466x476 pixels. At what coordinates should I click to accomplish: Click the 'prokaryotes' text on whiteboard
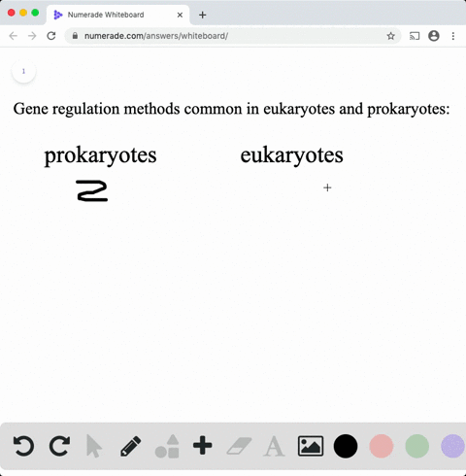[x=100, y=156]
